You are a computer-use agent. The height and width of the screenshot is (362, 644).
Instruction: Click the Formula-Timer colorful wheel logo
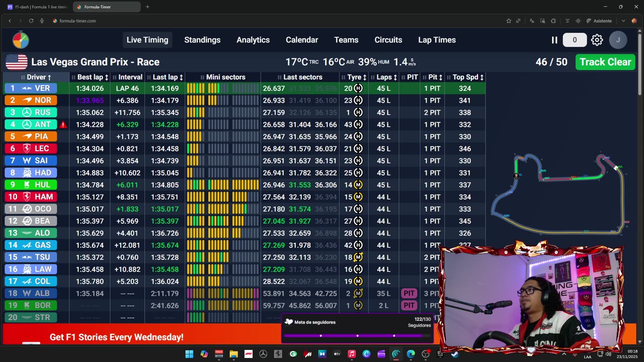point(21,40)
